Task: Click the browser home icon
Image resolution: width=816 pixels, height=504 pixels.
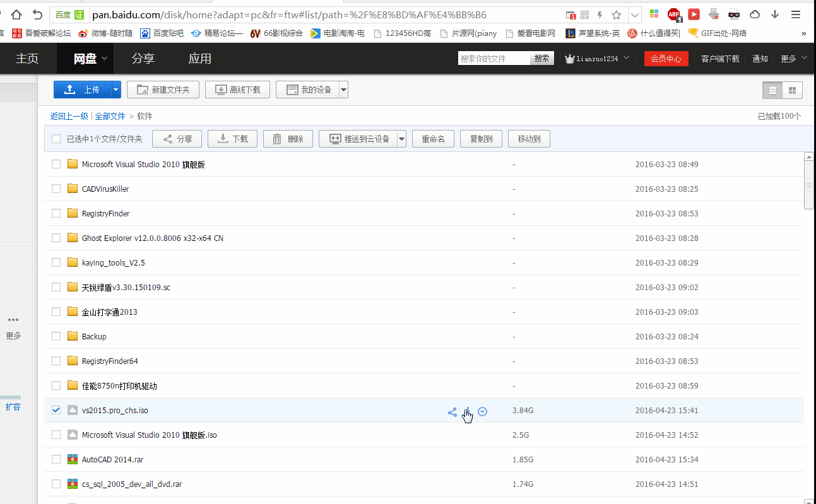Action: (16, 15)
